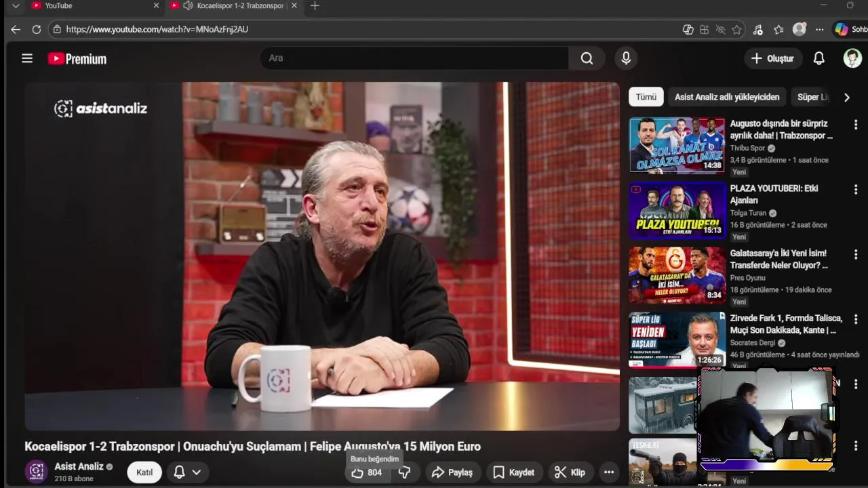Open the tab search dropdown arrow
The width and height of the screenshot is (868, 488).
pos(16,5)
